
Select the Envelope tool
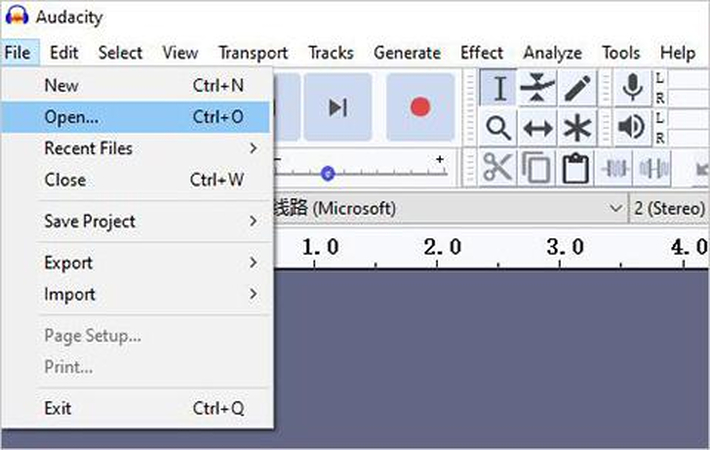click(x=537, y=89)
